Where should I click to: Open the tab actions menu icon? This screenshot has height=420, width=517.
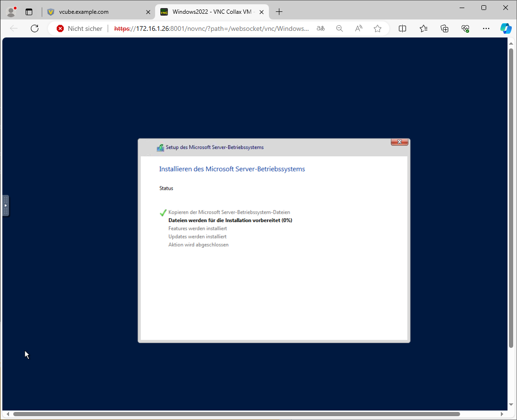[x=29, y=12]
